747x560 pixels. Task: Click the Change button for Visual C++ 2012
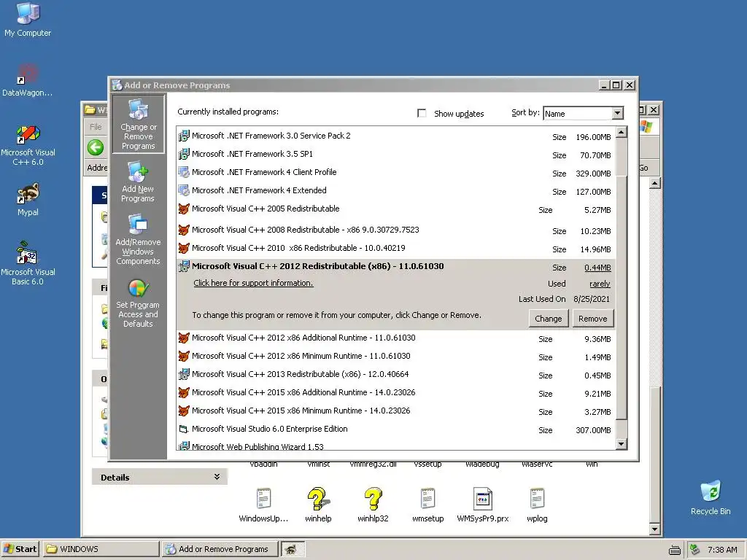549,319
